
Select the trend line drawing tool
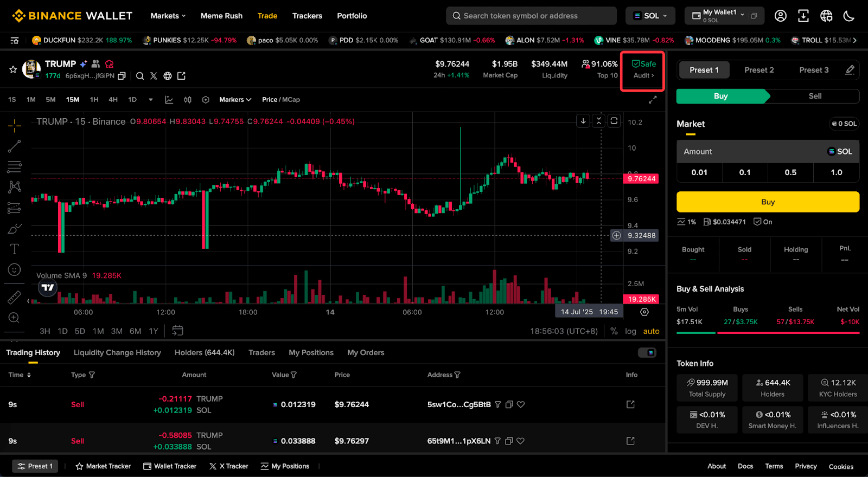15,146
